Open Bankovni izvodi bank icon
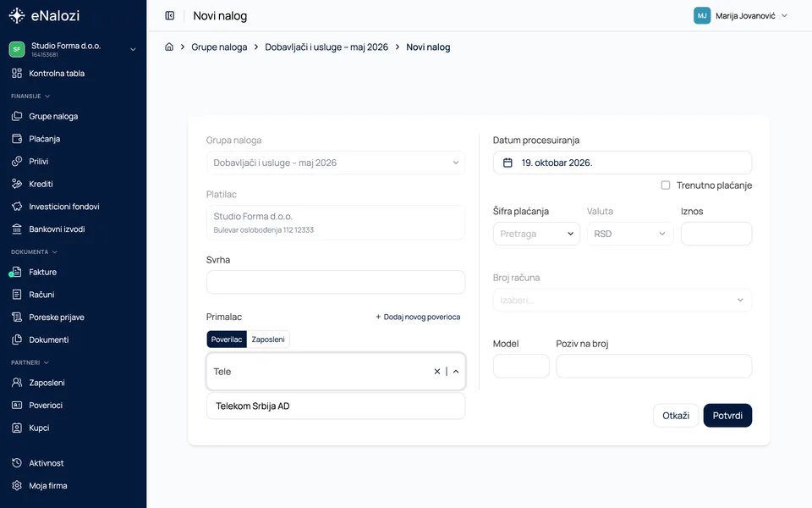The height and width of the screenshot is (508, 812). pos(17,229)
